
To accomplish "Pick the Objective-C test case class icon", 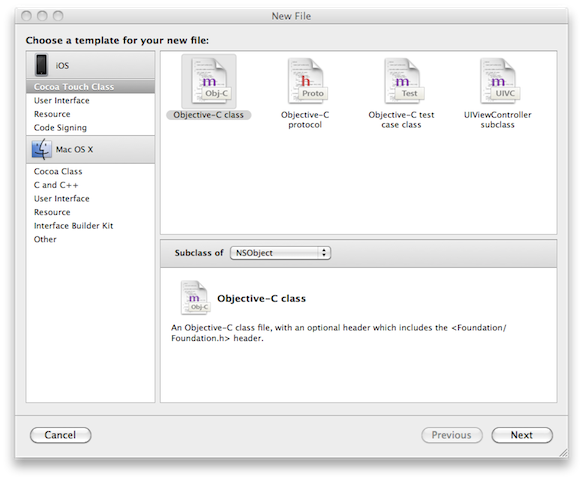I will (402, 81).
